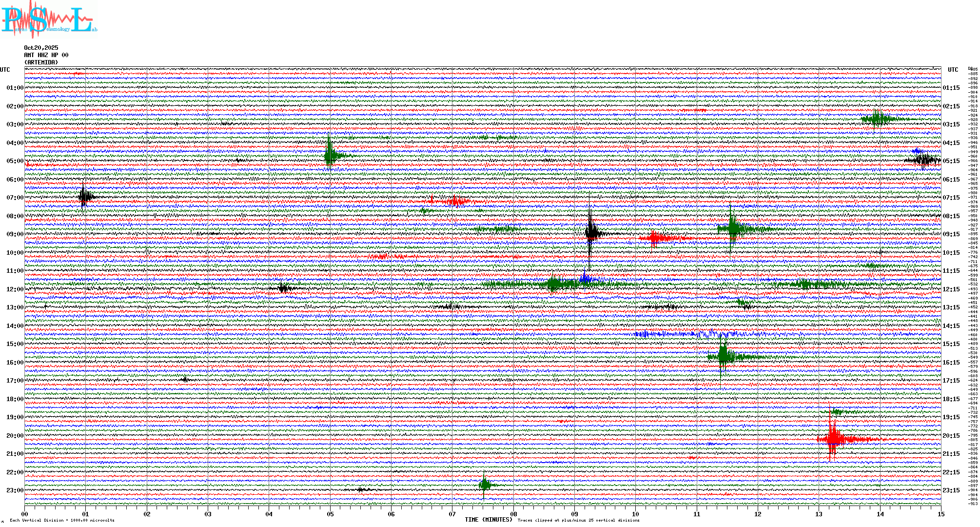Click the black event at 07:00 trace start
980x527 pixels.
click(x=85, y=197)
